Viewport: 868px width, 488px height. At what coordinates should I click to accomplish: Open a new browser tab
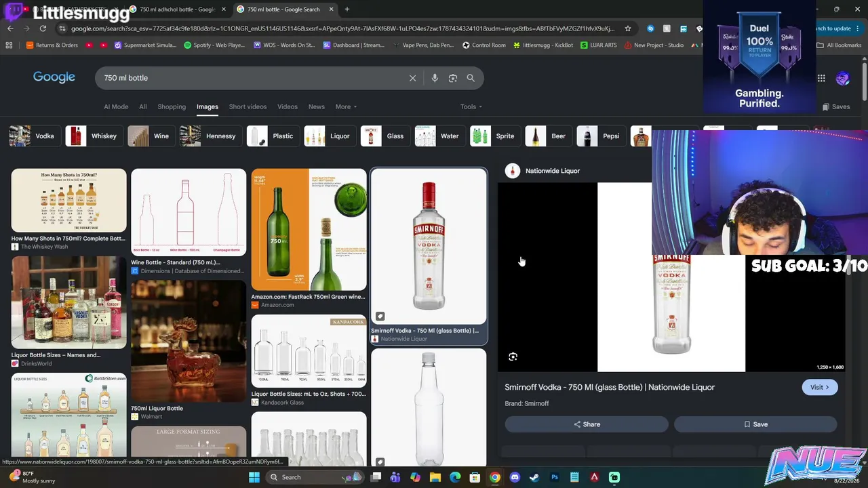(x=347, y=9)
